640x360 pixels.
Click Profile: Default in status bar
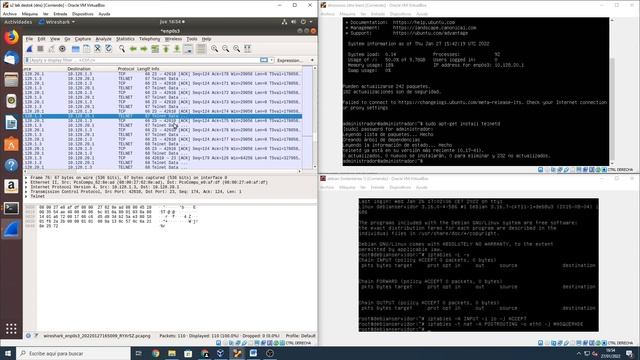[x=300, y=336]
